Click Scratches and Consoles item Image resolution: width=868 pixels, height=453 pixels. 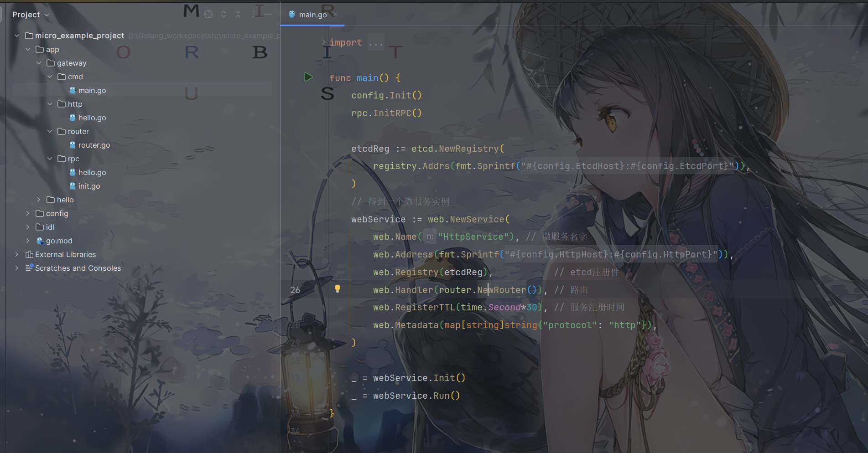point(78,268)
